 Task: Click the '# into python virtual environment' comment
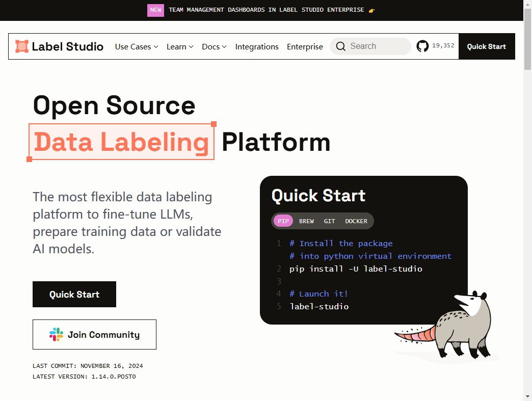[370, 256]
